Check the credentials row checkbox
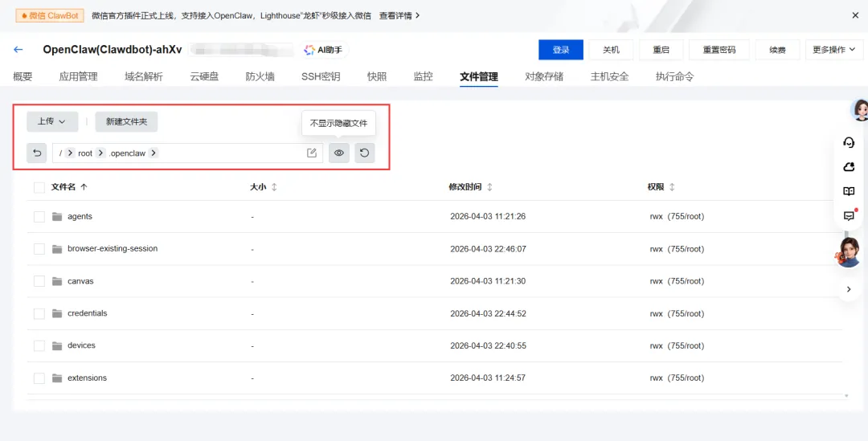Viewport: 868px width, 441px height. pos(39,314)
